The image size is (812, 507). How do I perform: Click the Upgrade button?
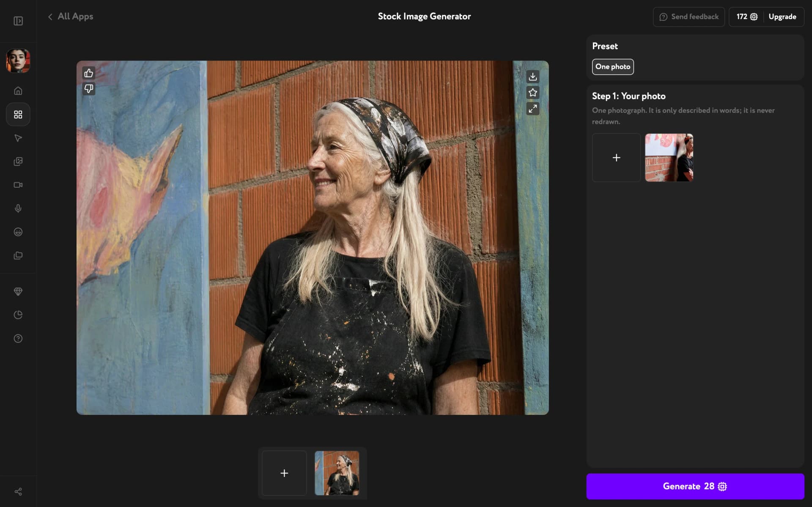(782, 17)
